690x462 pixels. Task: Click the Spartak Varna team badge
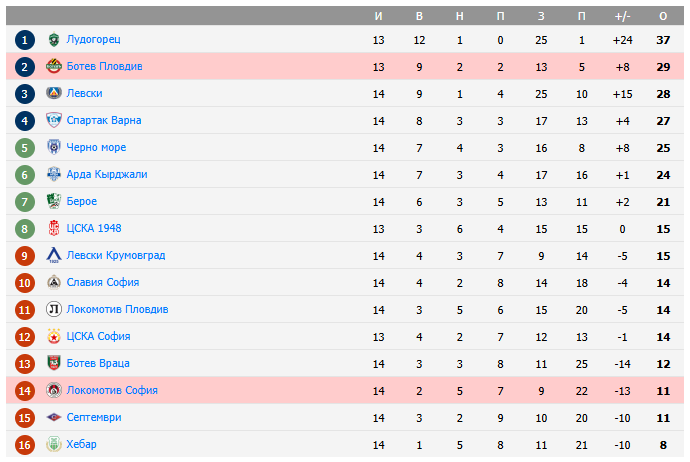(x=54, y=121)
